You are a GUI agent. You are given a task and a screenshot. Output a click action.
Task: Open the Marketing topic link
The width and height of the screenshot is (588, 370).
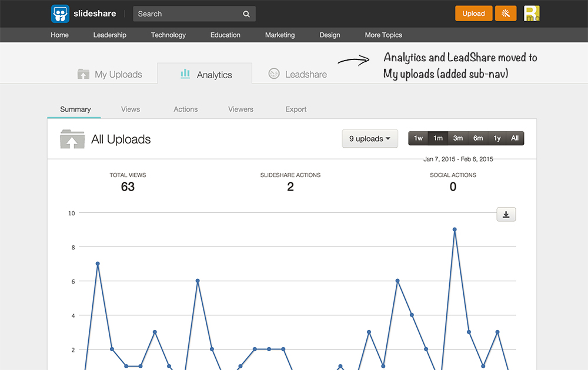(280, 35)
